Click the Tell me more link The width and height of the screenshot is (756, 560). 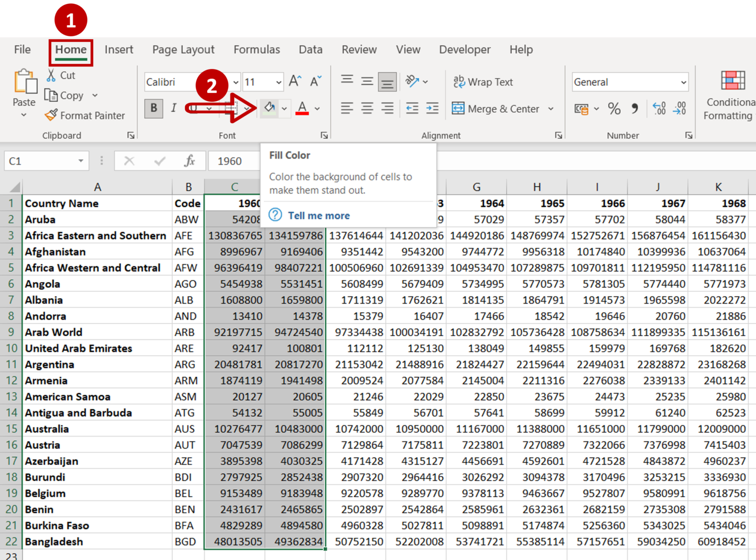point(318,215)
